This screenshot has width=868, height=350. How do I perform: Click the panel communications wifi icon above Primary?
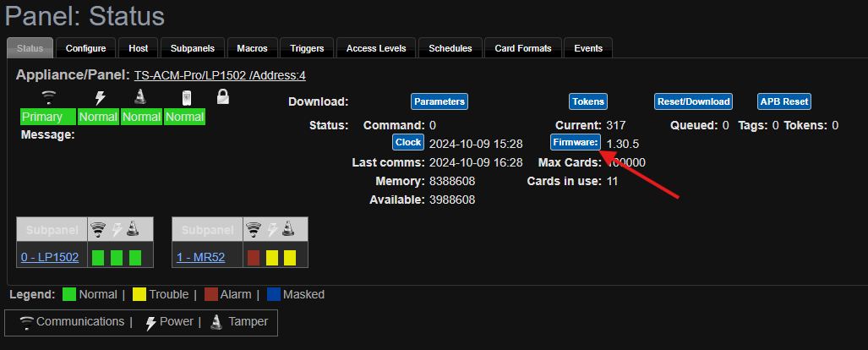pos(49,98)
